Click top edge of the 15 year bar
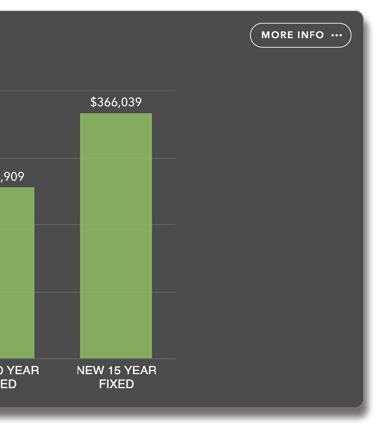The image size is (389, 434). [x=116, y=113]
